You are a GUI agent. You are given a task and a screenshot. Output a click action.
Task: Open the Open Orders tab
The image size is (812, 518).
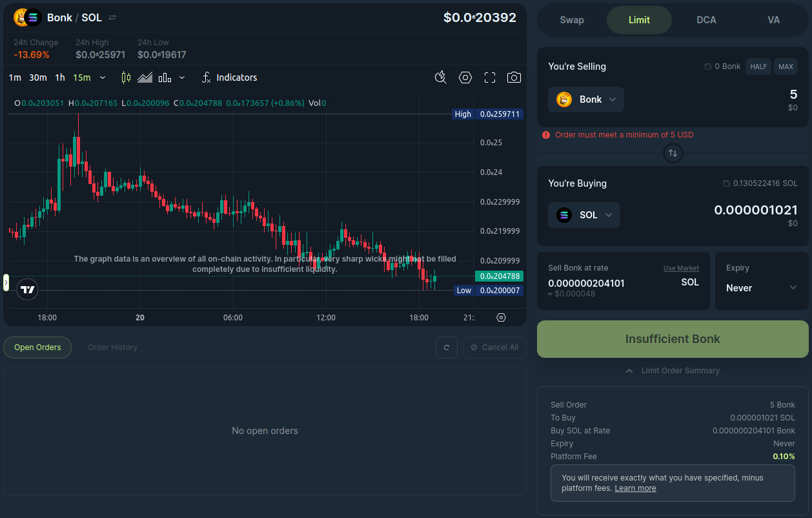coord(37,347)
